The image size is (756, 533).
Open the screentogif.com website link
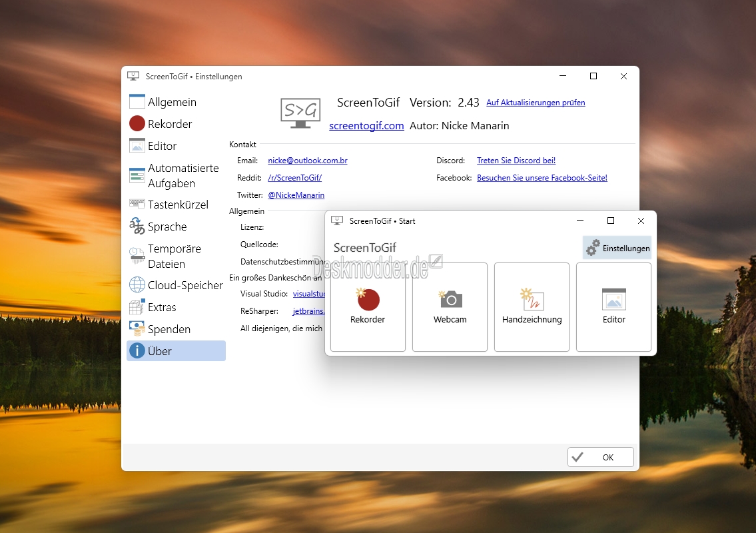366,125
